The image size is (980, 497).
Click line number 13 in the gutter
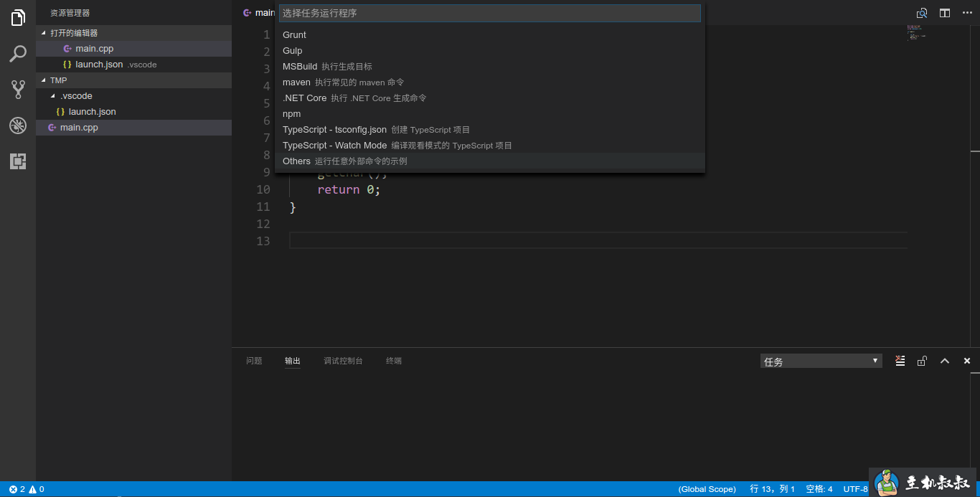pyautogui.click(x=263, y=241)
